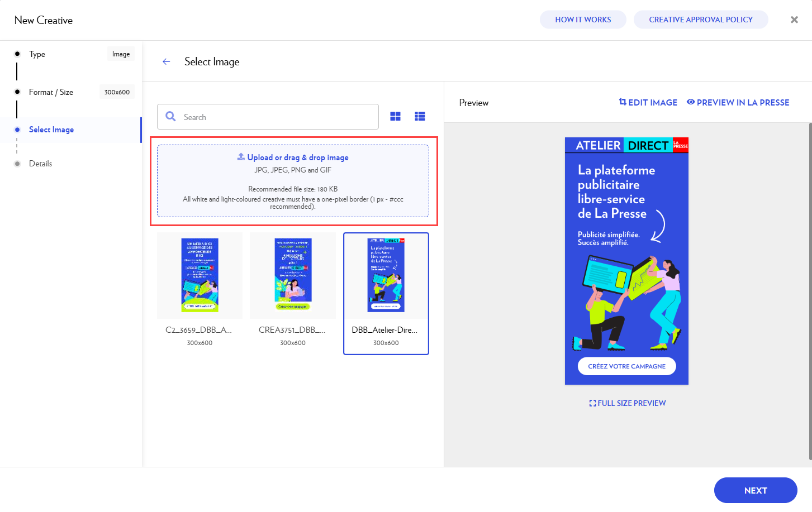Image resolution: width=812 pixels, height=512 pixels.
Task: Close the New Creative dialog
Action: 794,20
